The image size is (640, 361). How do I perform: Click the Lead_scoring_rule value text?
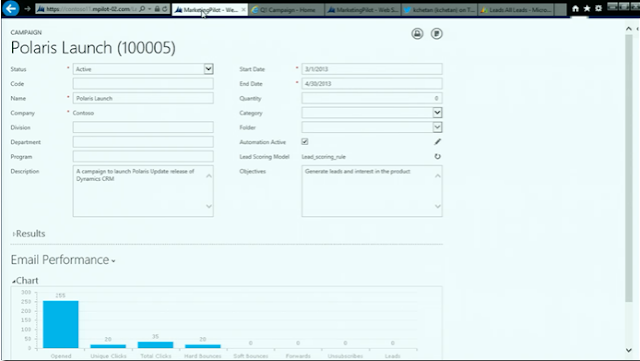[323, 157]
